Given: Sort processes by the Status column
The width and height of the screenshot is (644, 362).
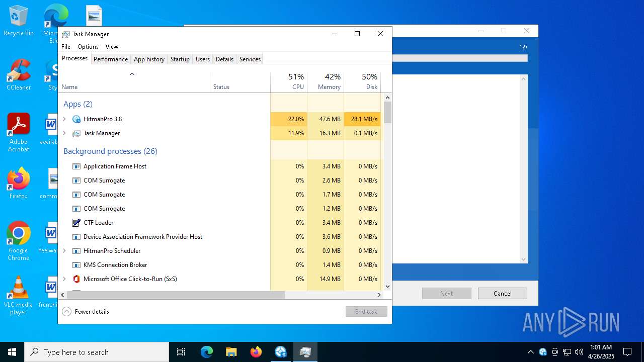Looking at the screenshot, I should (x=240, y=82).
